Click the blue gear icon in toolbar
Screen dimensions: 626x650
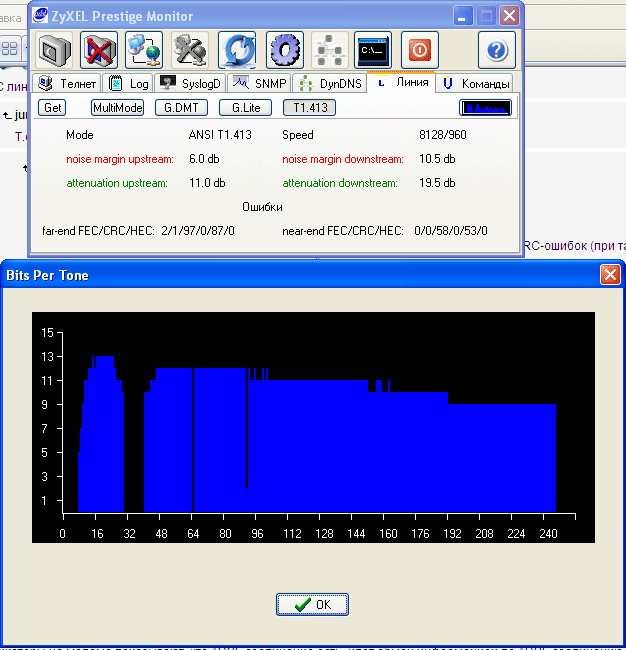coord(285,49)
